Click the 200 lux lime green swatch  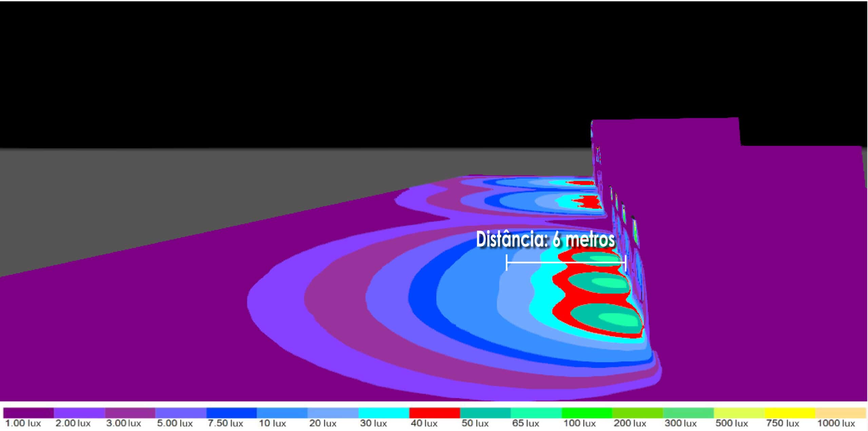coord(637,413)
